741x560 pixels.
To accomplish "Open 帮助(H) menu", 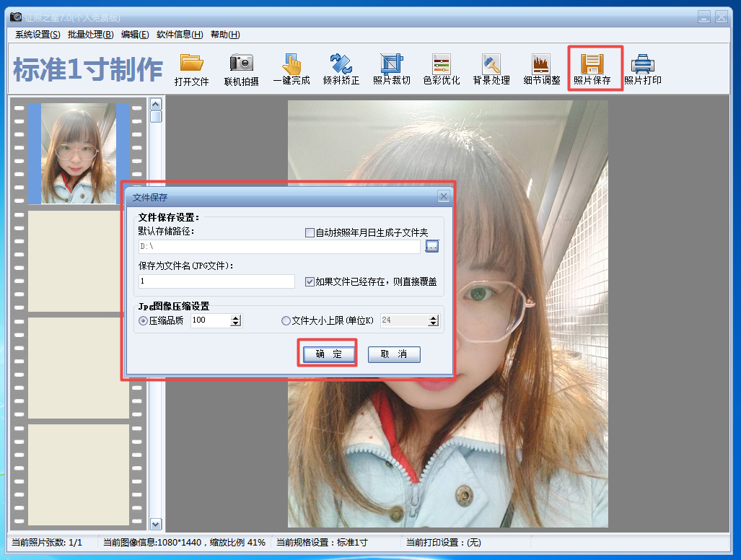I will [x=225, y=35].
